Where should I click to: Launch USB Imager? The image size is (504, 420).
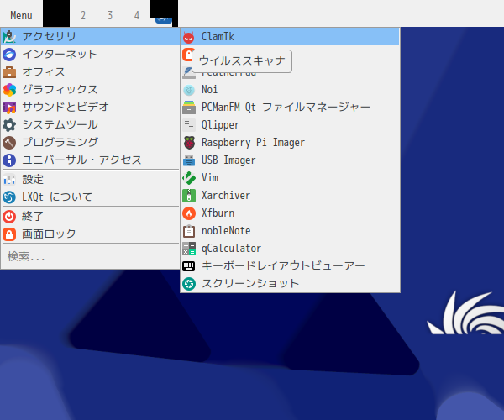[291, 160]
